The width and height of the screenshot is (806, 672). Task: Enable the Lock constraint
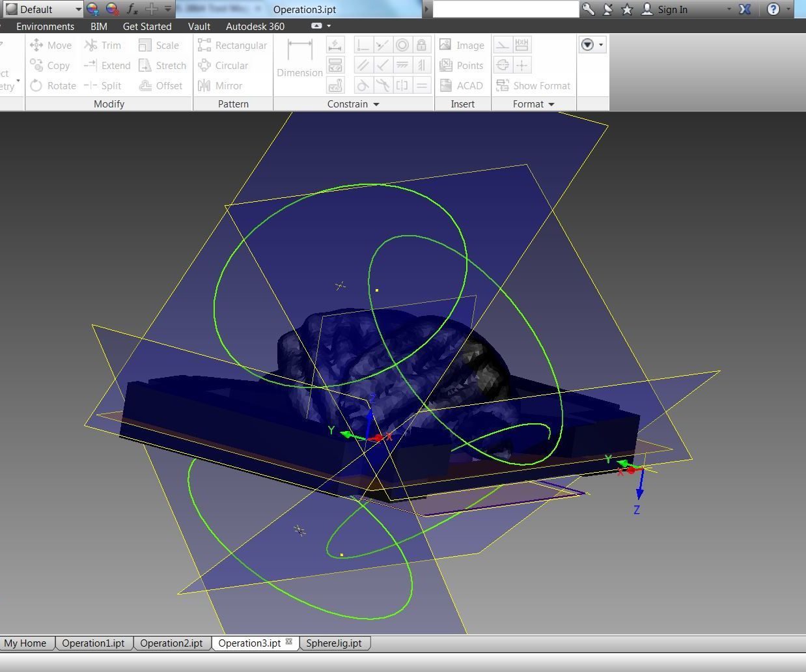point(422,44)
